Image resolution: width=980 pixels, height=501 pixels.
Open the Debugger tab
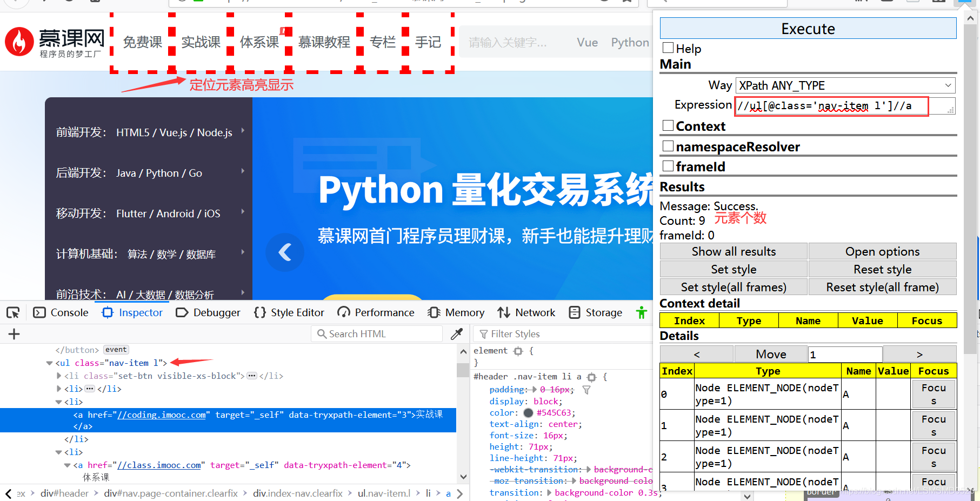208,312
